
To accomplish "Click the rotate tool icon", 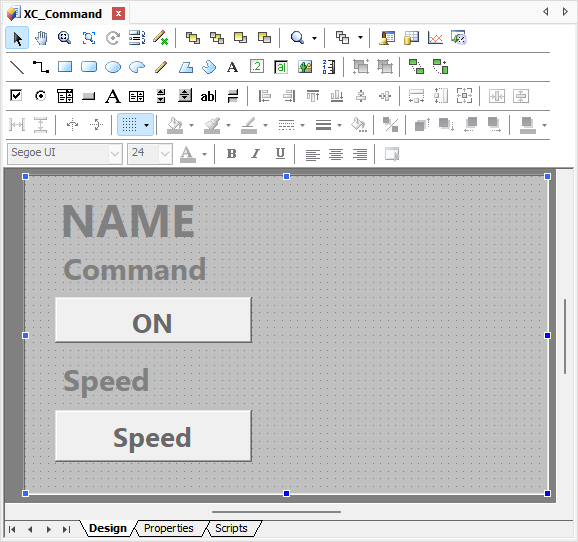I will 113,38.
